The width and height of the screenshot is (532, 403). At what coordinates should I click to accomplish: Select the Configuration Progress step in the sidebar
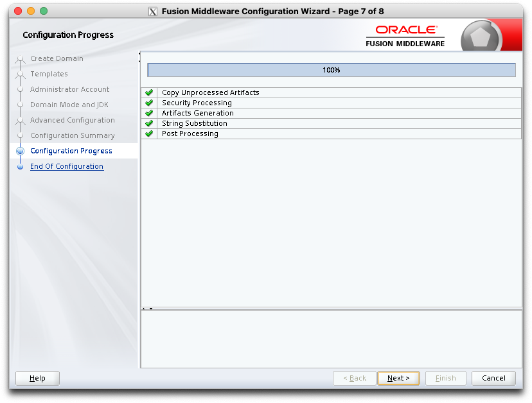click(71, 151)
